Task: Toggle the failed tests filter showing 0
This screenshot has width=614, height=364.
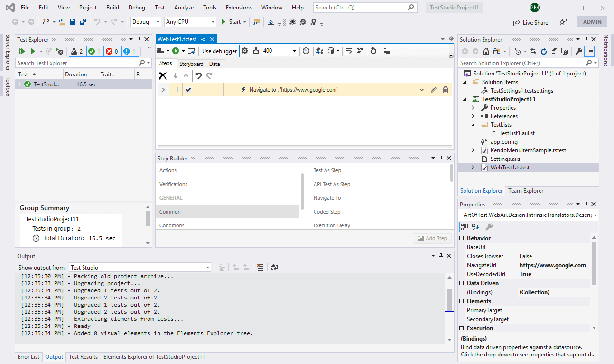Action: 112,51
